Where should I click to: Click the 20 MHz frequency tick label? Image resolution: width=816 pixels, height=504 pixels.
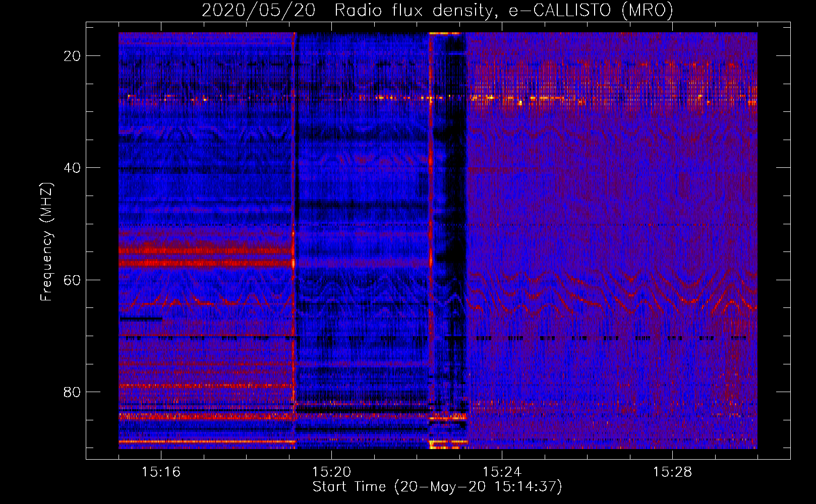72,56
